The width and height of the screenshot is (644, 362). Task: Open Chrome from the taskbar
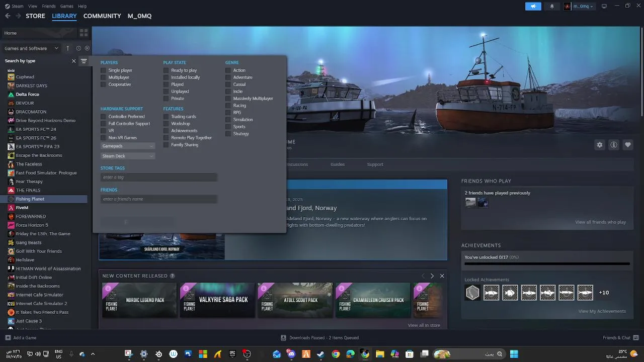(x=336, y=354)
